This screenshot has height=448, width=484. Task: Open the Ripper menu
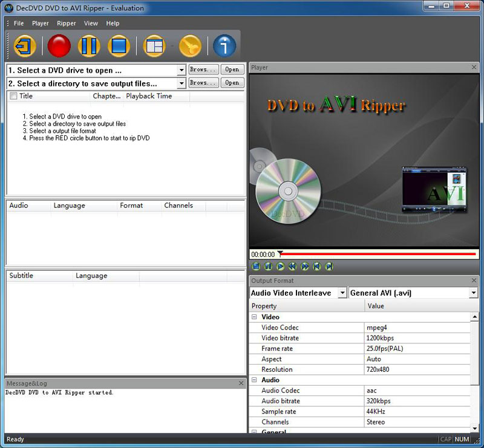[67, 23]
